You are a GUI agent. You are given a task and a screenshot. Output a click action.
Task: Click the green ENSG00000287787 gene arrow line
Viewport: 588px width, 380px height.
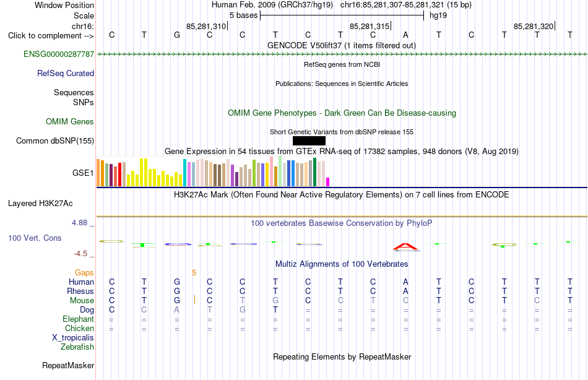pyautogui.click(x=342, y=54)
